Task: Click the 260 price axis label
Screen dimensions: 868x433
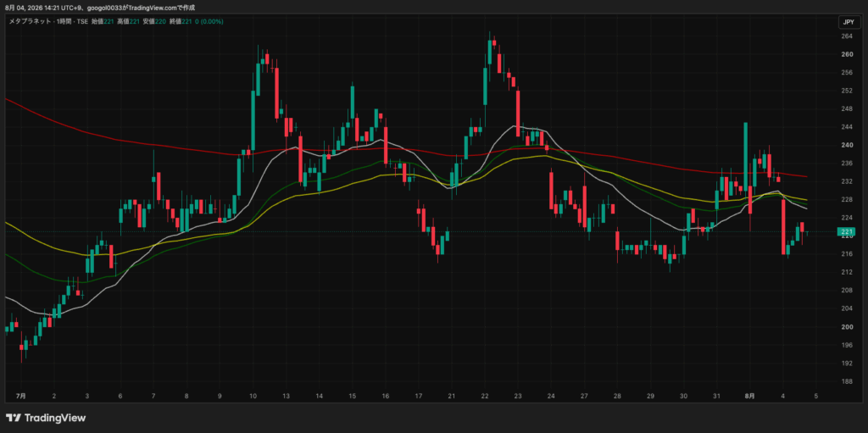Action: tap(847, 55)
